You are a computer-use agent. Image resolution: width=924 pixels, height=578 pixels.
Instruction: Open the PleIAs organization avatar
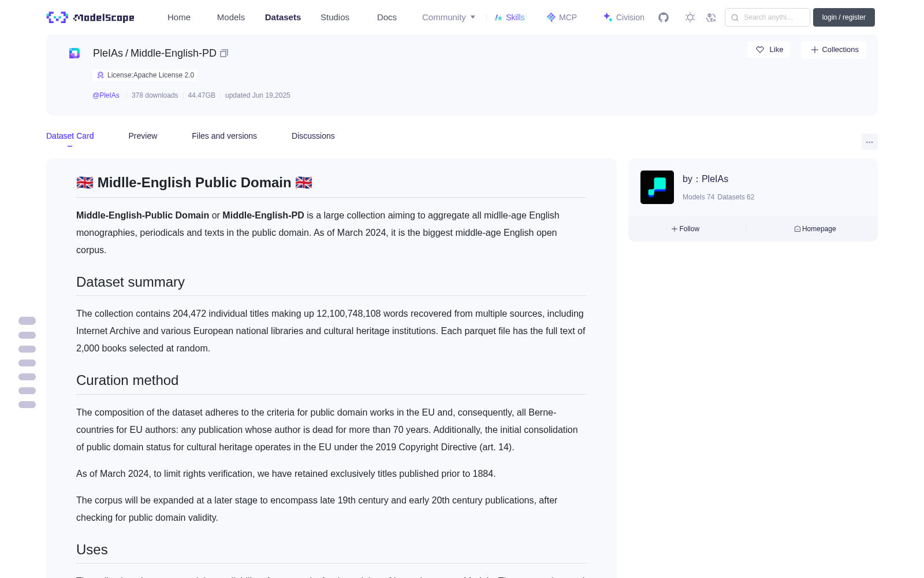point(657,187)
